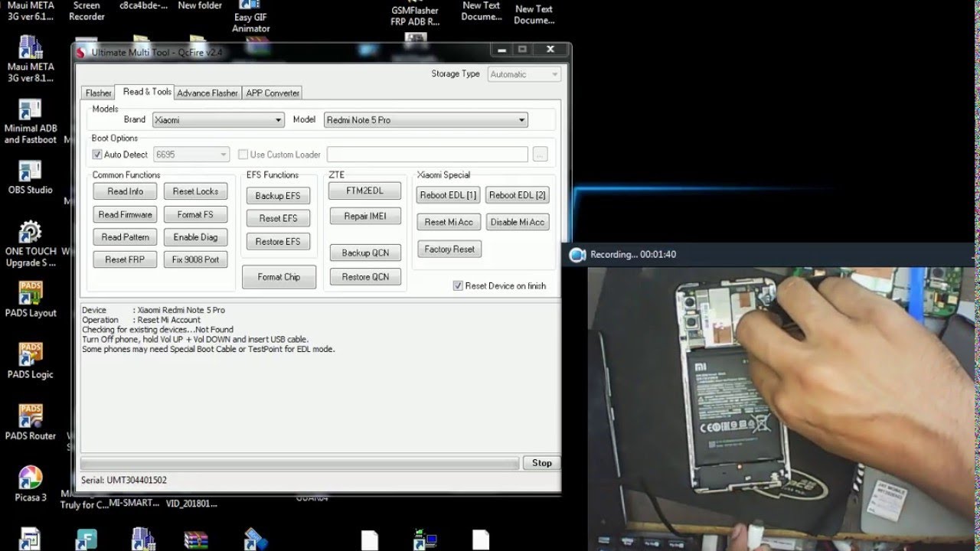Click the Factory Reset button
Viewport: 980px width, 551px height.
(449, 249)
